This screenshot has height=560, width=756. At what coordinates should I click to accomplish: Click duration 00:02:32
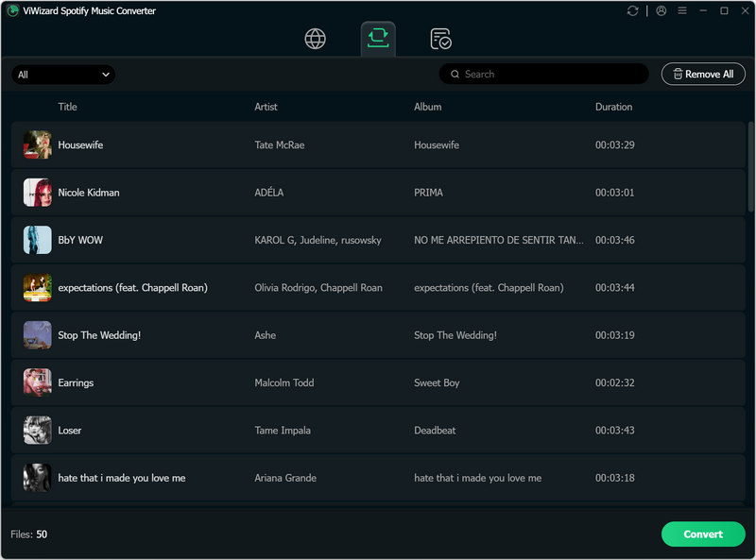(615, 382)
